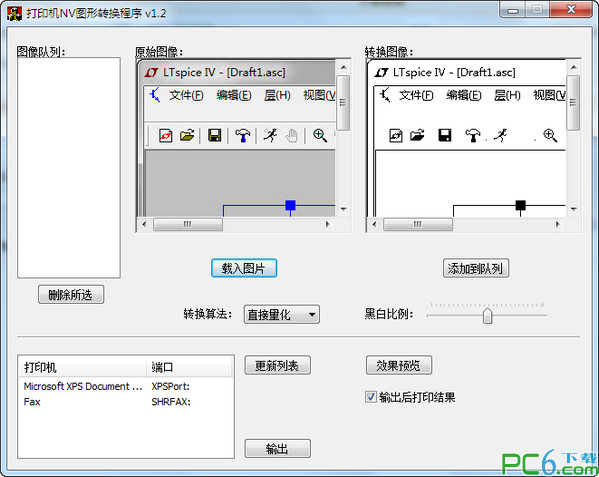599x477 pixels.
Task: Click the blue square node in original image
Action: [290, 205]
